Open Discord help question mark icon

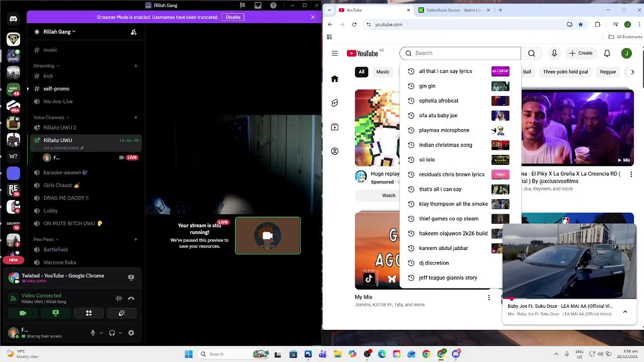tap(273, 6)
